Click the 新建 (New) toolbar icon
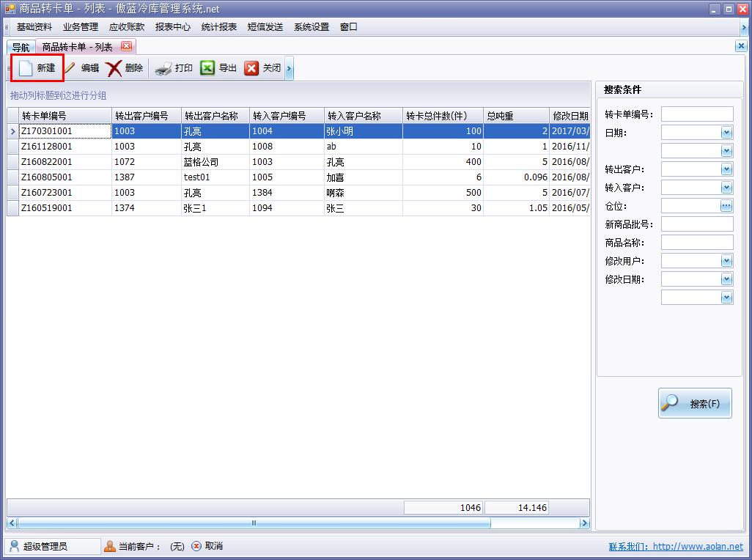Screen dimensions: 752x560 click(26, 68)
